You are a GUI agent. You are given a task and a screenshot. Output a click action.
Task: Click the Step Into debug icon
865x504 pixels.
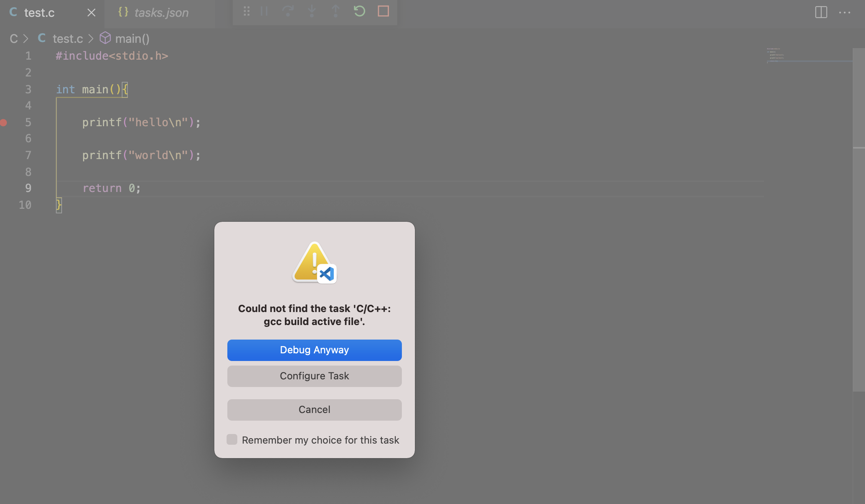312,11
